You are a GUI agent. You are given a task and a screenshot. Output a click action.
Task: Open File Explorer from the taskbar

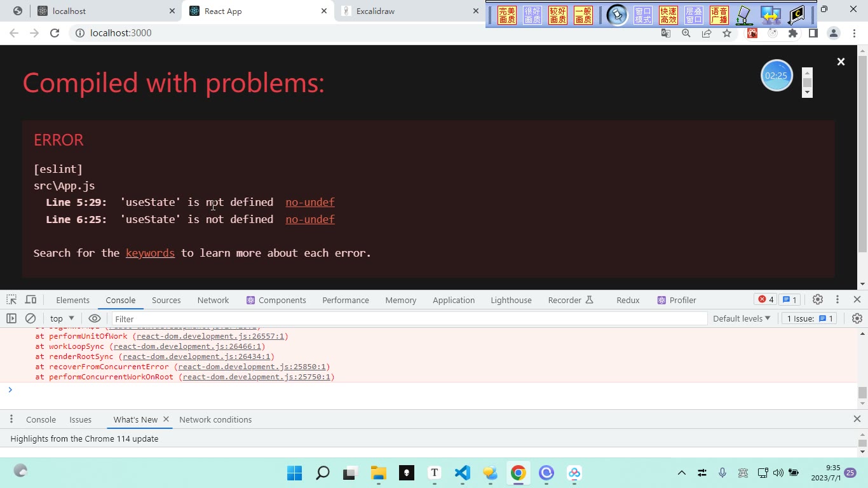click(x=379, y=473)
